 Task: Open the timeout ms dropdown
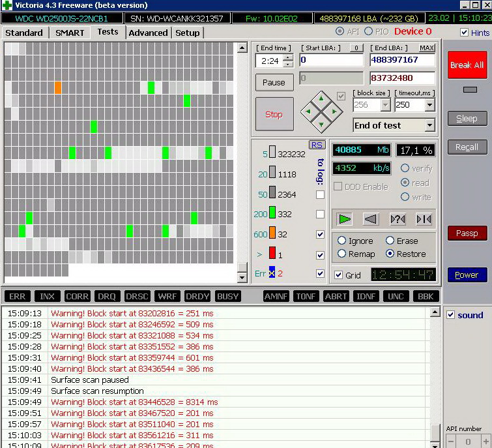tap(430, 105)
